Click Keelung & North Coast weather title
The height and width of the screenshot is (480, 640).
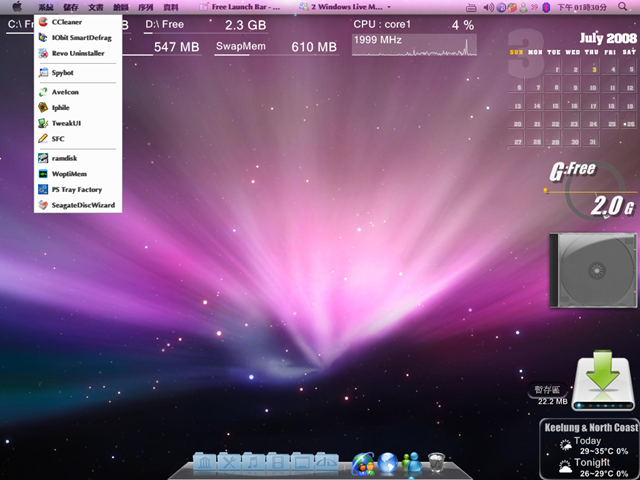pyautogui.click(x=591, y=427)
